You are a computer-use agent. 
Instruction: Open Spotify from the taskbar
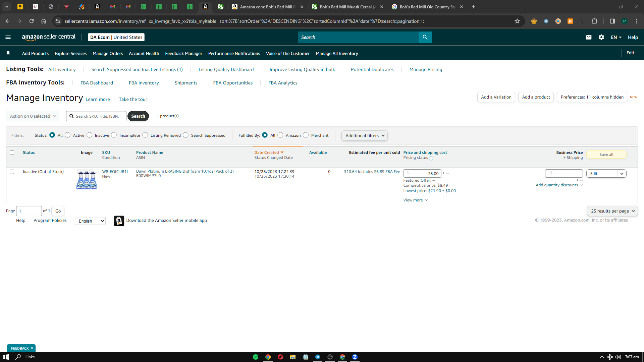(x=256, y=357)
